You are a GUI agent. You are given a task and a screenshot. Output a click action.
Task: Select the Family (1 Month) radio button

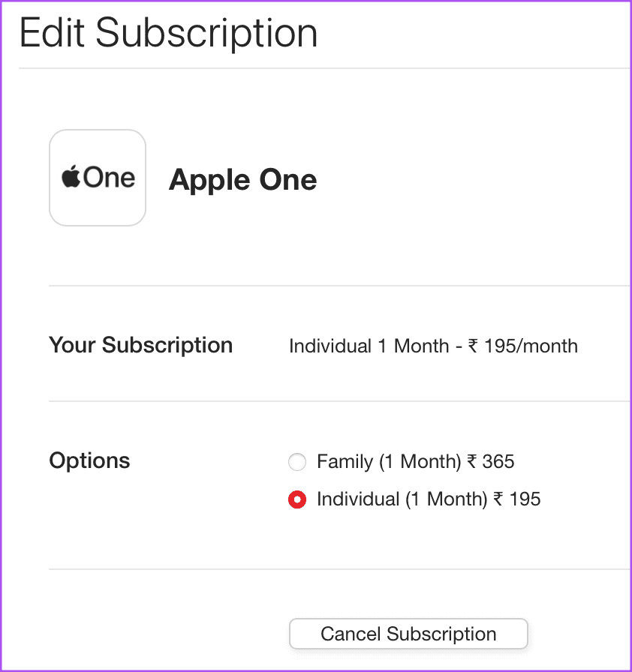point(297,462)
